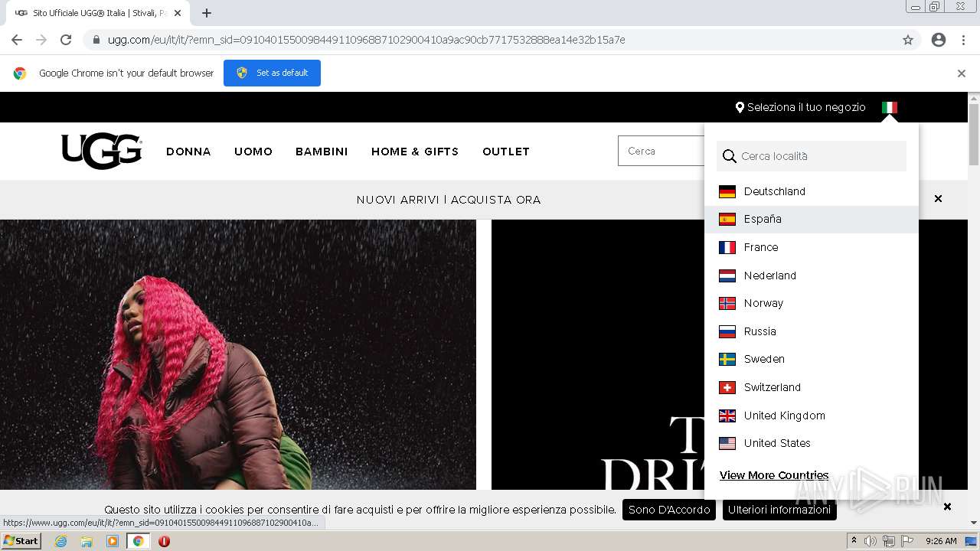Image resolution: width=980 pixels, height=551 pixels.
Task: Click the Switzerland flag icon
Action: coord(727,387)
